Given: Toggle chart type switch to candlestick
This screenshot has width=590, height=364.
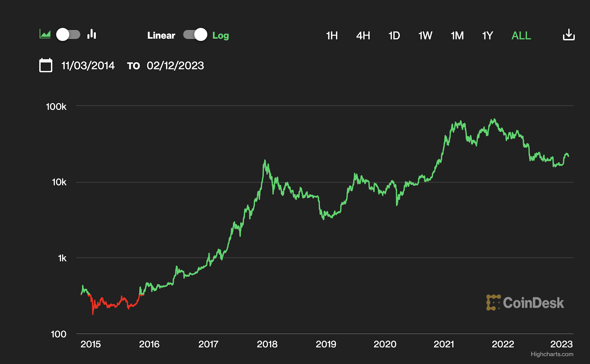Looking at the screenshot, I should [68, 35].
